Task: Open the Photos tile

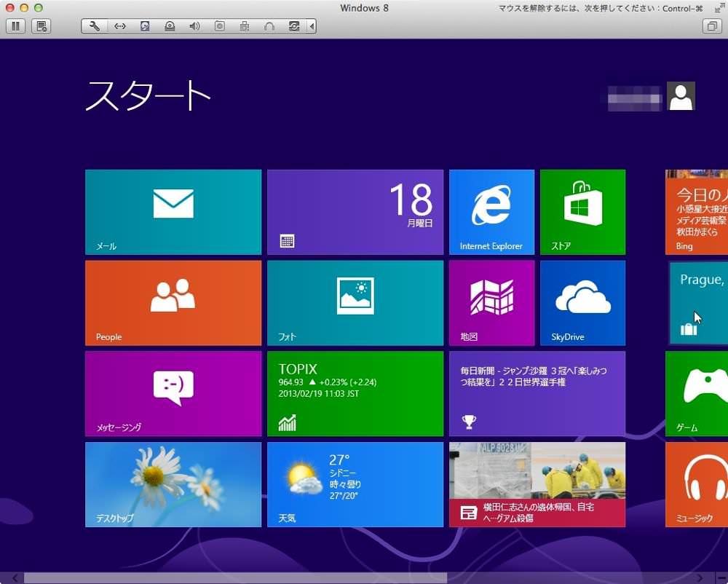Action: tap(355, 303)
